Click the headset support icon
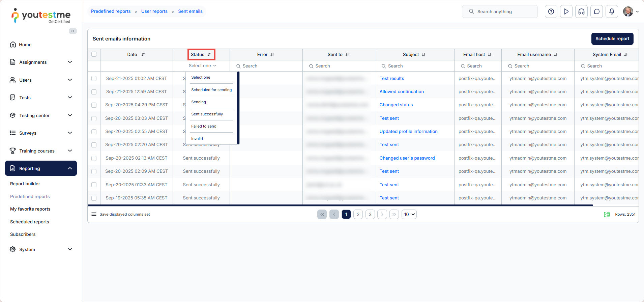The width and height of the screenshot is (644, 302). pos(581,11)
